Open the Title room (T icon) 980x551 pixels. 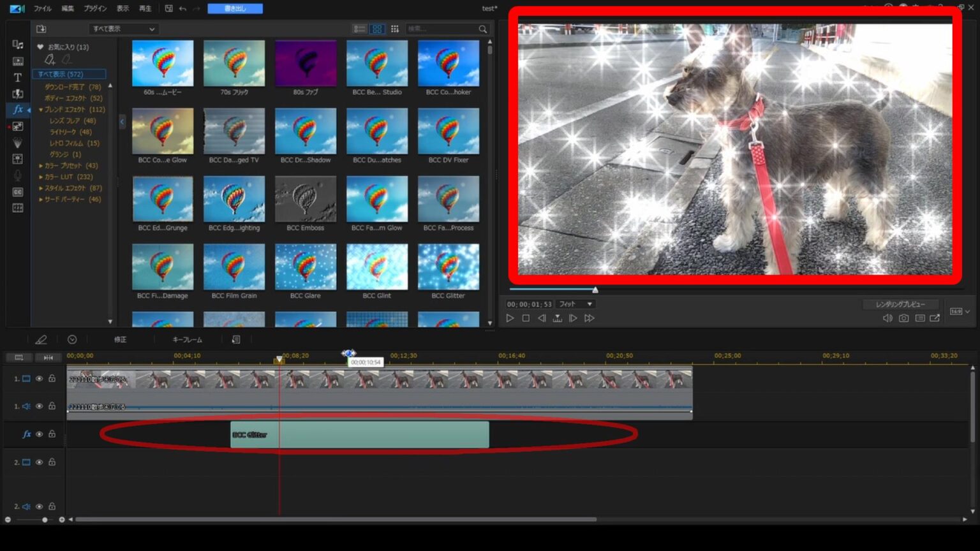tap(18, 77)
